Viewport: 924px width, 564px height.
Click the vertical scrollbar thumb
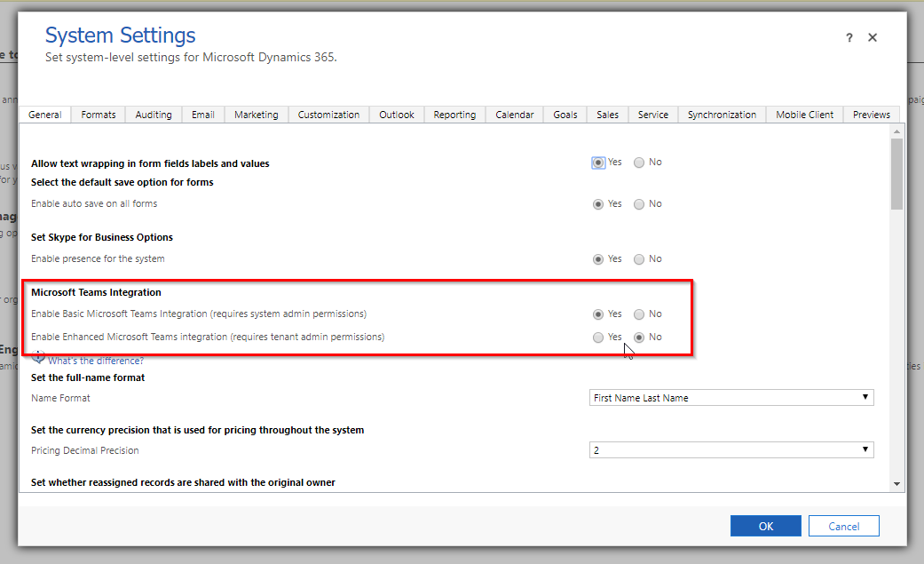point(896,174)
